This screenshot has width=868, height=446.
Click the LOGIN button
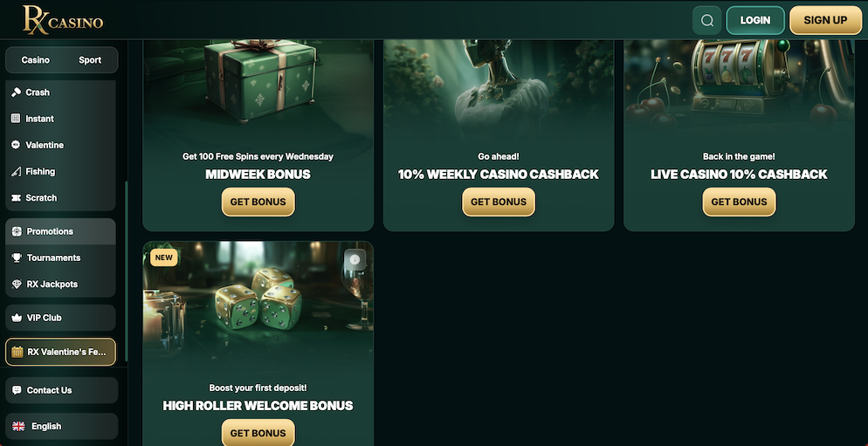tap(755, 20)
